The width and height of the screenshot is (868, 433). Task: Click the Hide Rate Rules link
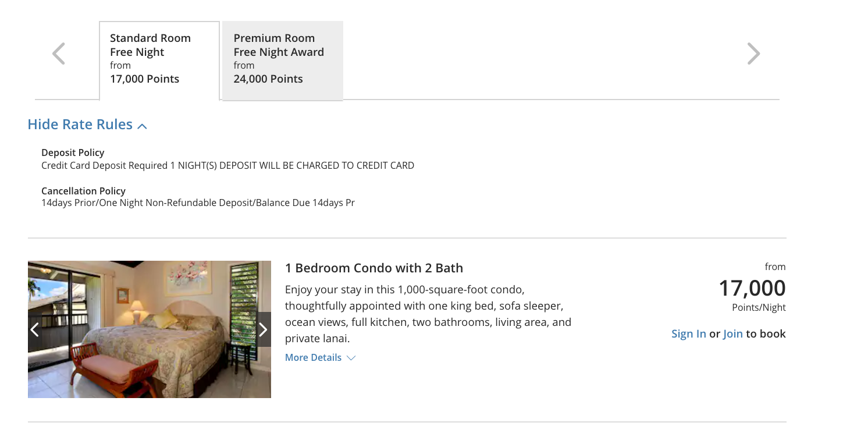[80, 125]
